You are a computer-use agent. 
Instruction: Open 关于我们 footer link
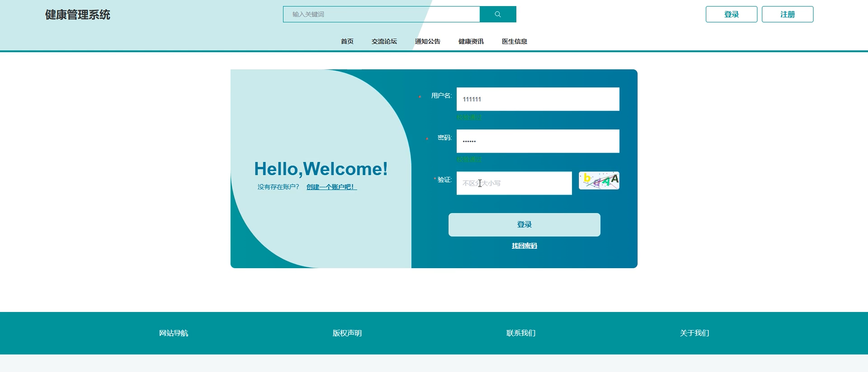[694, 333]
